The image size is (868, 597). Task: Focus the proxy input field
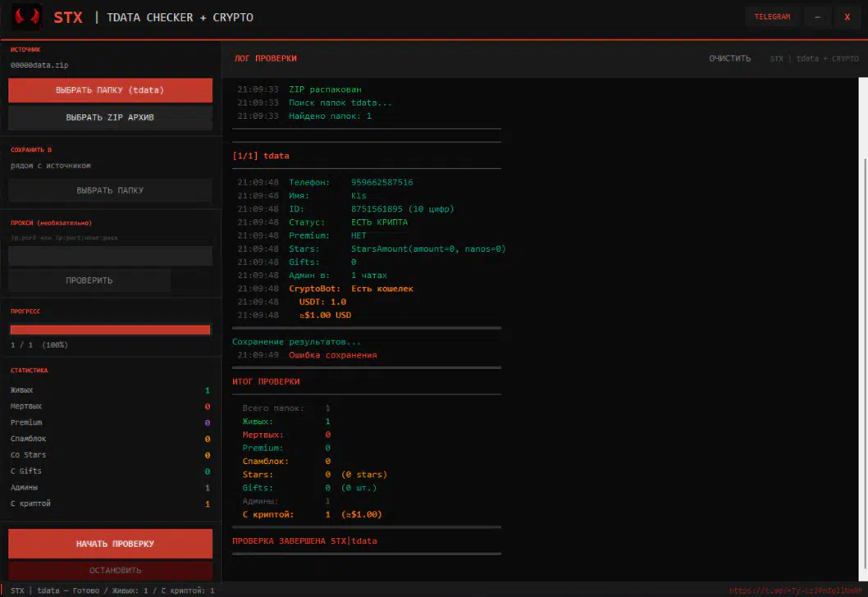pos(110,256)
